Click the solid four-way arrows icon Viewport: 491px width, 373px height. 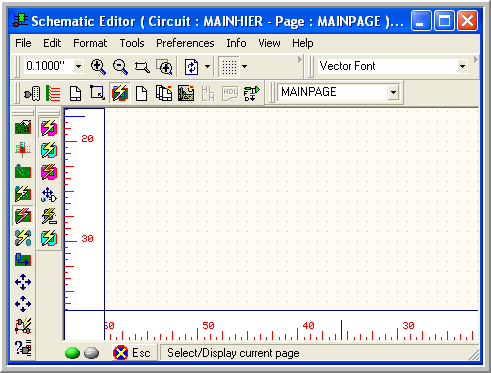click(23, 282)
